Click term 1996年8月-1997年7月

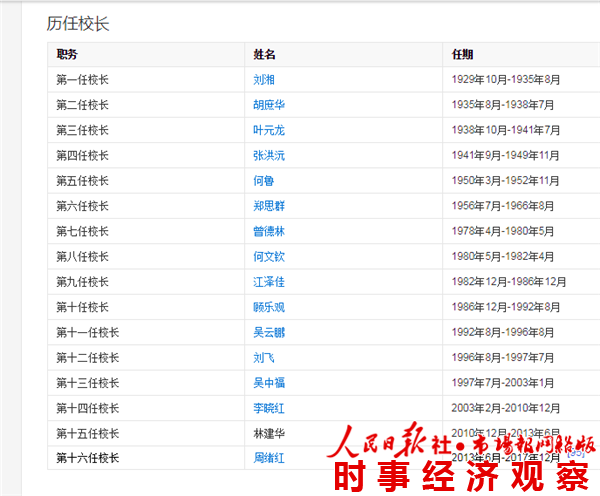[502, 357]
